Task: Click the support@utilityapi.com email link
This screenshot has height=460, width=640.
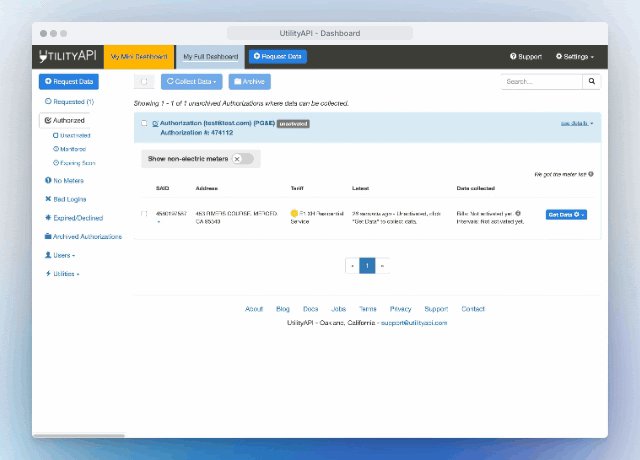Action: point(414,323)
